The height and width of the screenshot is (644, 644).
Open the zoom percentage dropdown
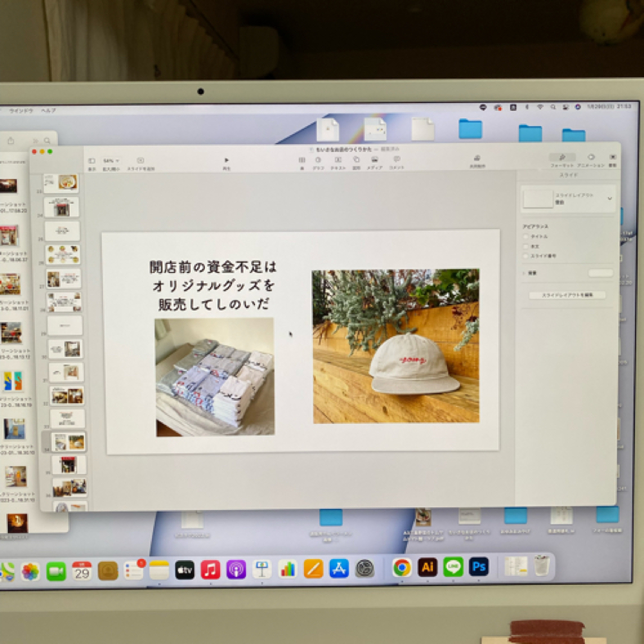tap(111, 161)
